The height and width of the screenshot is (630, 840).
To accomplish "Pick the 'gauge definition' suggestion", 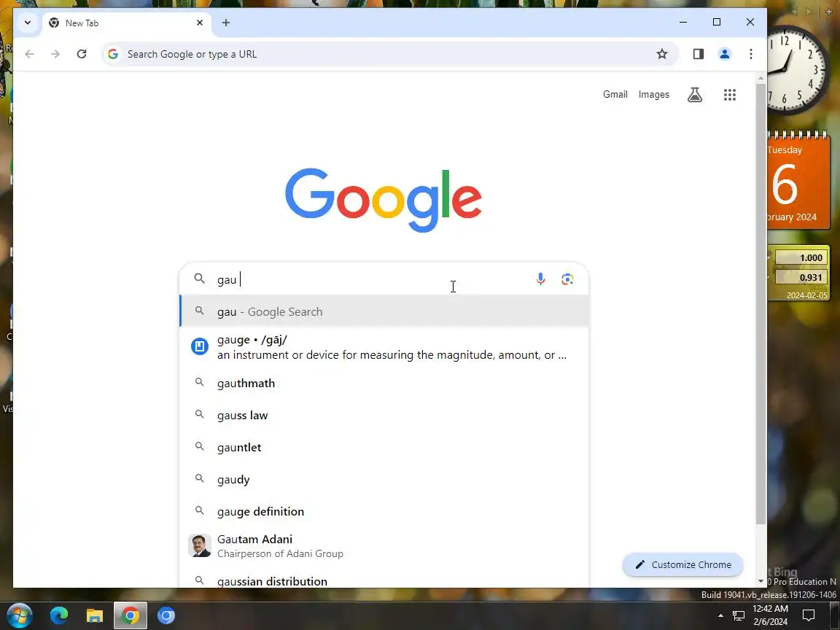I will point(384,512).
